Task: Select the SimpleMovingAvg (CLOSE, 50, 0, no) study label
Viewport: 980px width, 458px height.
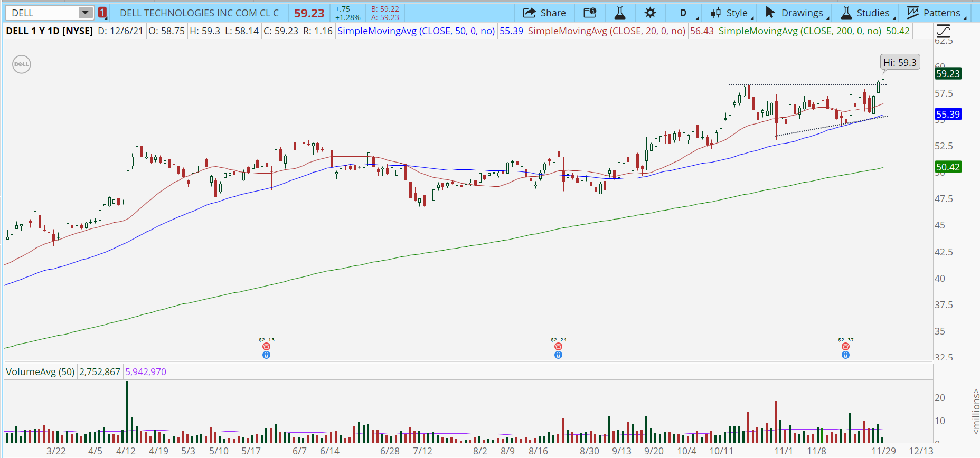Action: tap(416, 31)
